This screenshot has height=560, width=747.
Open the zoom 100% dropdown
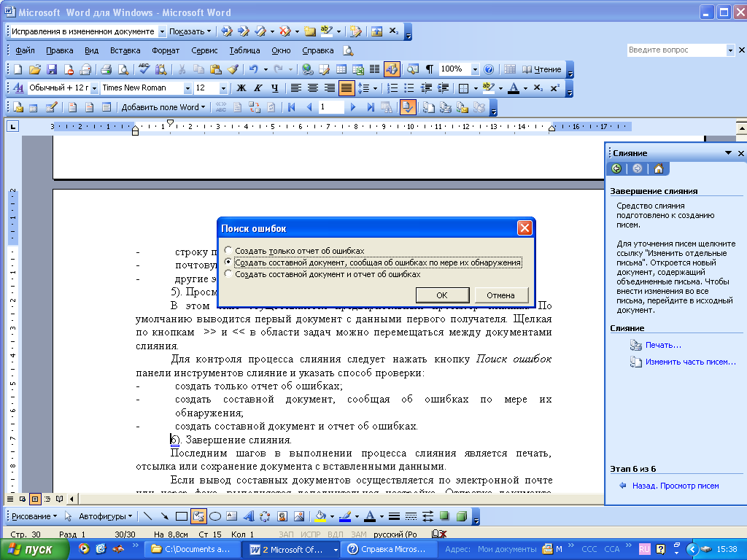(x=474, y=69)
